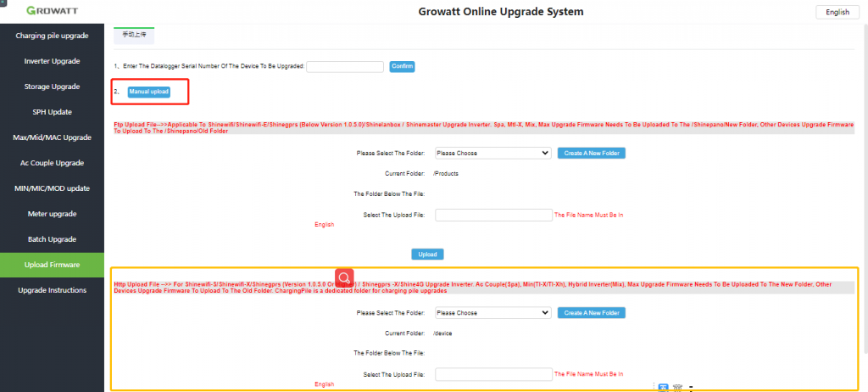Image resolution: width=868 pixels, height=392 pixels.
Task: Create a new folder in FTP section
Action: coord(591,153)
